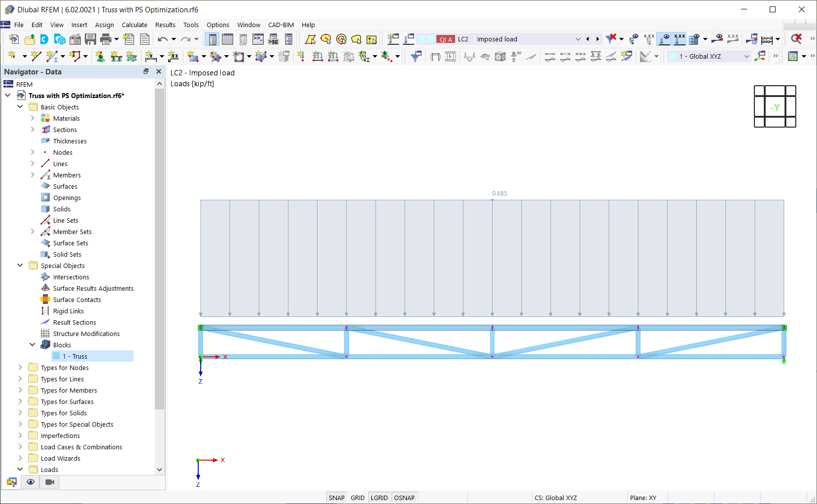Screen dimensions: 817x504
Task: Collapse the Basic Objects folder
Action: click(20, 107)
